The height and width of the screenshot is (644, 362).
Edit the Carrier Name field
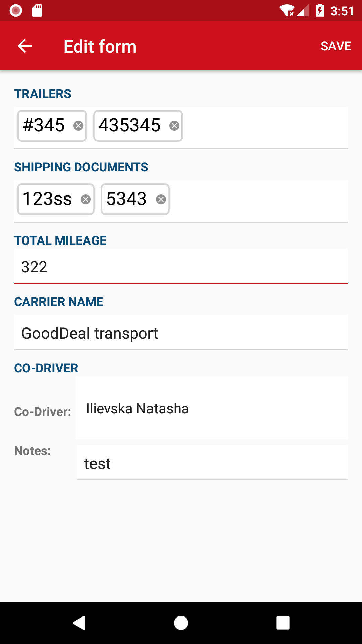tap(181, 333)
